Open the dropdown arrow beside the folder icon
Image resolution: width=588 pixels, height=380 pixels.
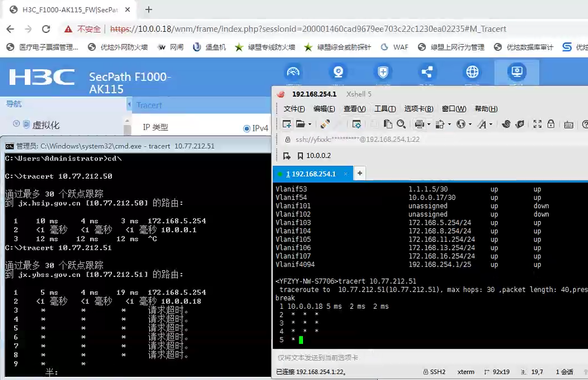point(310,124)
